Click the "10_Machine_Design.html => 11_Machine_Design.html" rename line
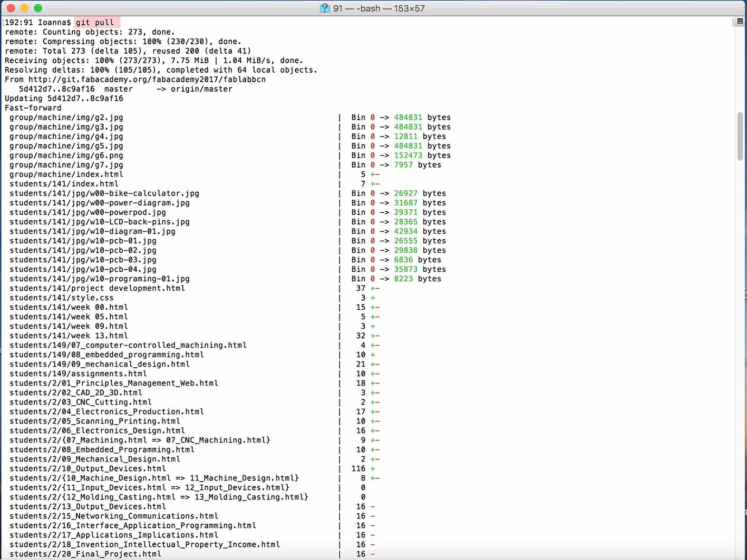747x560 pixels. coord(154,477)
